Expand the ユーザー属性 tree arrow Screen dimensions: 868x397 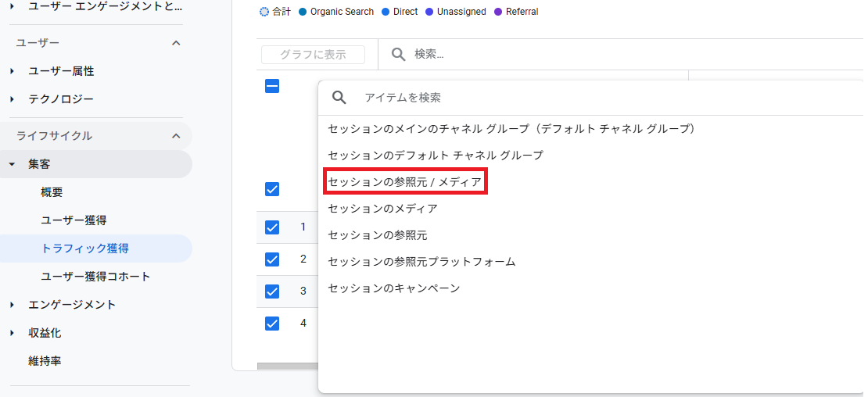tap(13, 71)
